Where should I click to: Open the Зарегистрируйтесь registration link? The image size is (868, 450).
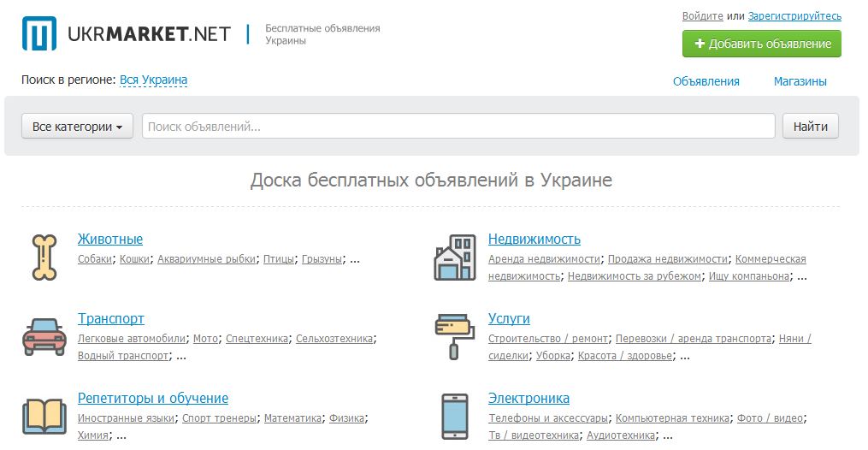click(x=794, y=16)
